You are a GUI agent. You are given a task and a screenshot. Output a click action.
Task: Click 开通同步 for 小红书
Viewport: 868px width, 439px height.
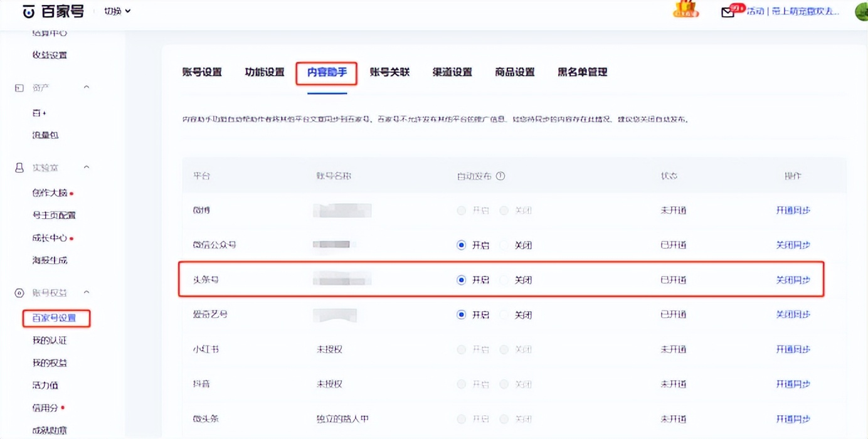coord(793,349)
